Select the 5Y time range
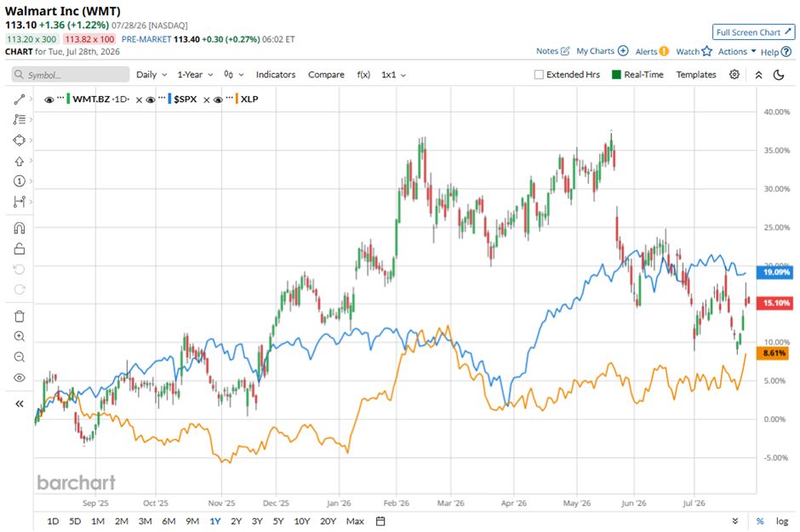The height and width of the screenshot is (532, 800). (x=278, y=521)
